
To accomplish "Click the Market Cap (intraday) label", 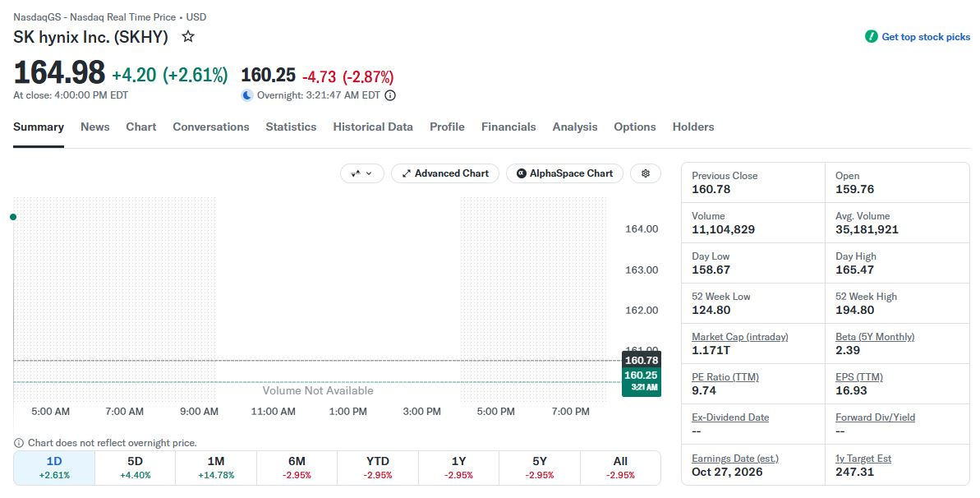I will 740,337.
